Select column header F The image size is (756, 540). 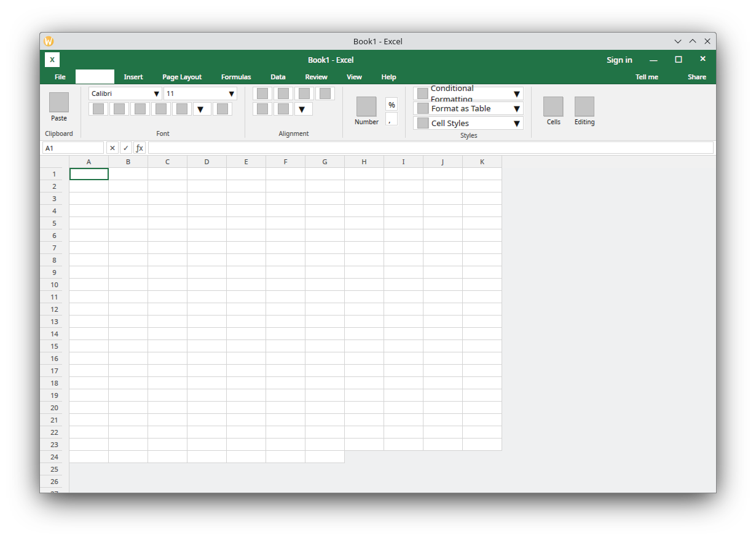point(286,162)
